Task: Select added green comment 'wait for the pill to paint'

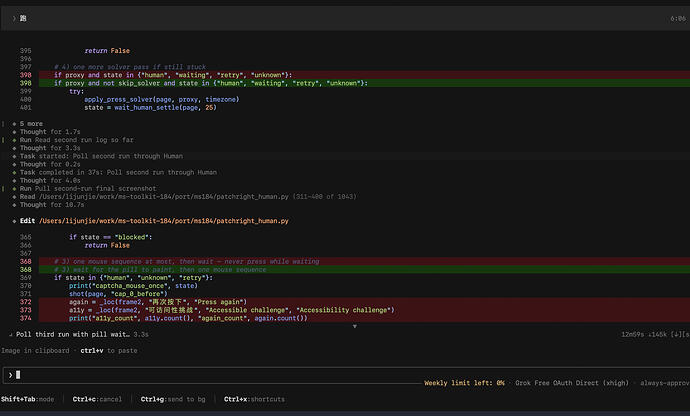Action: (x=364, y=269)
